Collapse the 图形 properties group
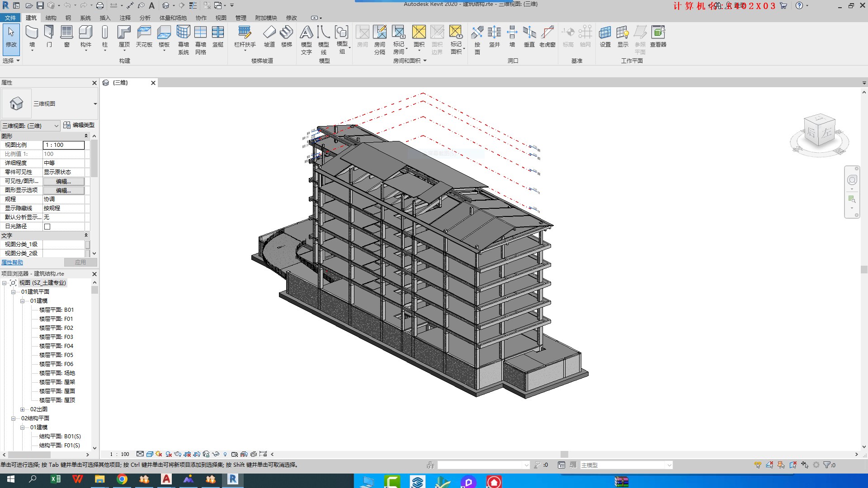The image size is (868, 488). click(86, 136)
